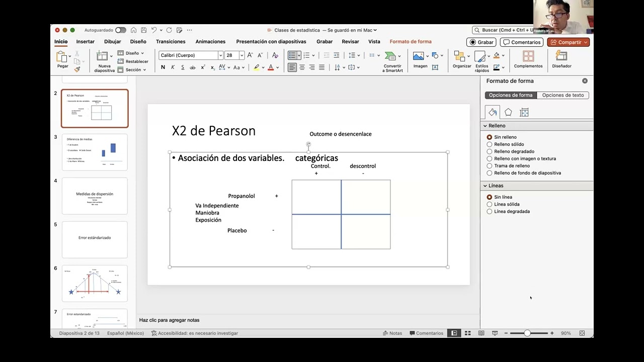The width and height of the screenshot is (644, 362).
Task: Toggle the Autoguardado switch
Action: point(121,30)
